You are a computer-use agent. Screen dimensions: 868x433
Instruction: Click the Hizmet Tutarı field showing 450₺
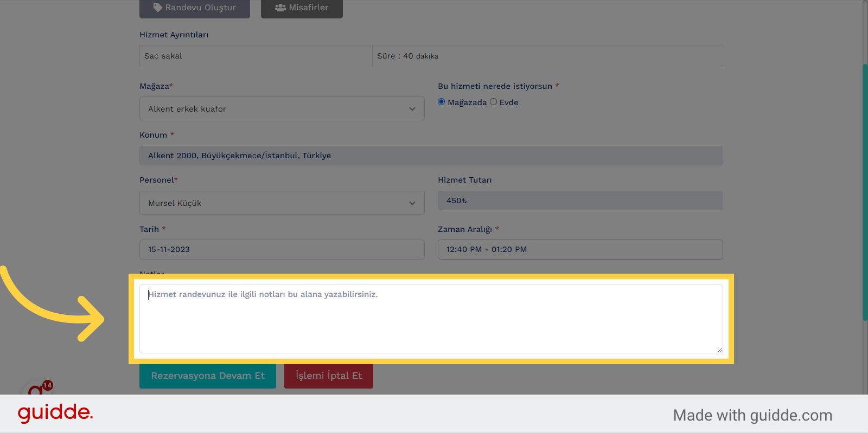click(580, 201)
